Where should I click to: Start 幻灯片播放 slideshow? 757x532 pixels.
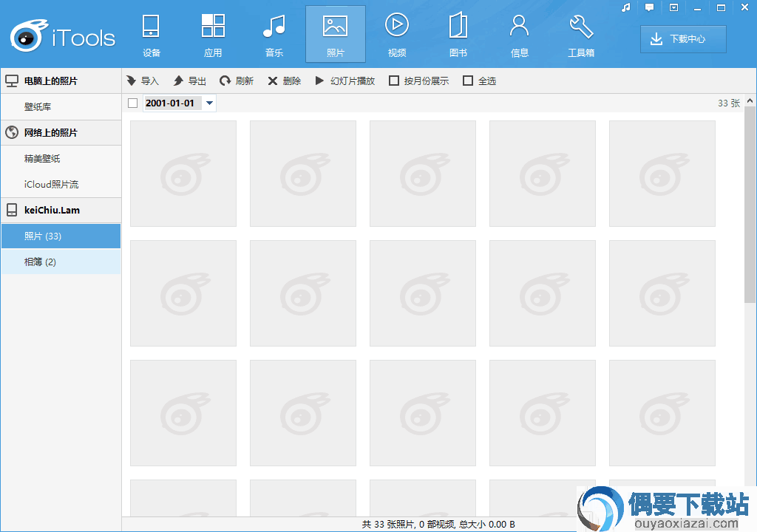point(344,81)
